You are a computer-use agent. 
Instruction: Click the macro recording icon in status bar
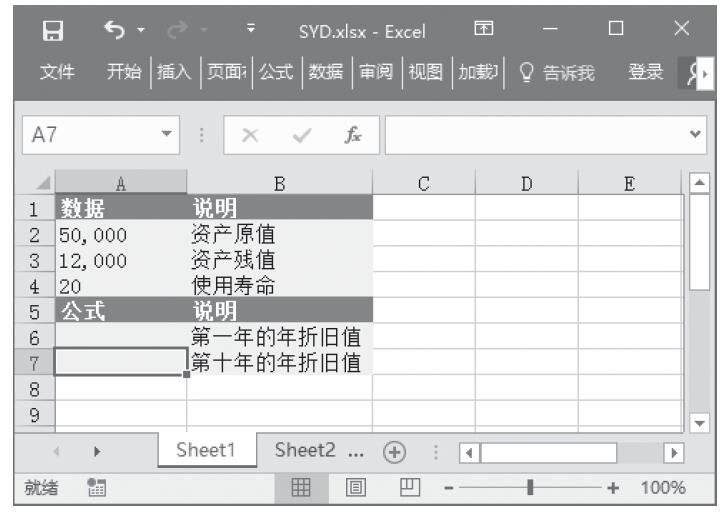click(x=97, y=488)
